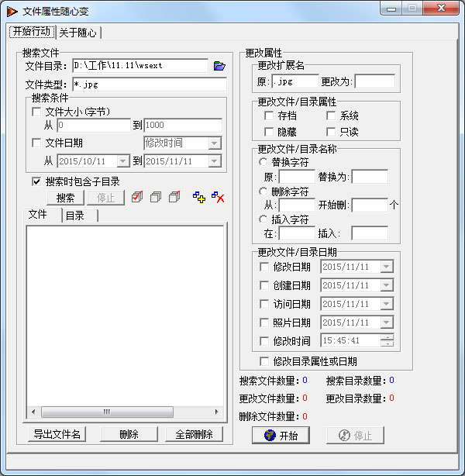This screenshot has height=476, width=465.
Task: Select the 删除字符 radio option
Action: click(263, 191)
